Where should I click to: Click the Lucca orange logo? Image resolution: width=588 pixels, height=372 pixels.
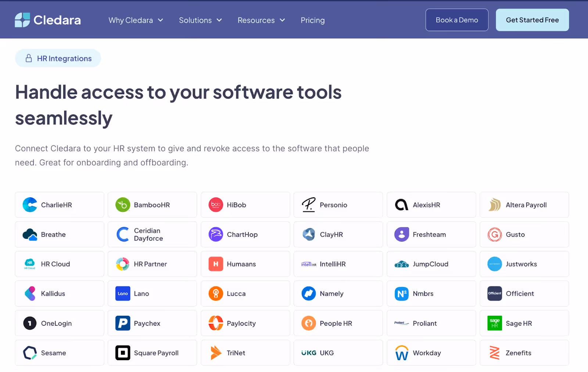click(x=216, y=294)
